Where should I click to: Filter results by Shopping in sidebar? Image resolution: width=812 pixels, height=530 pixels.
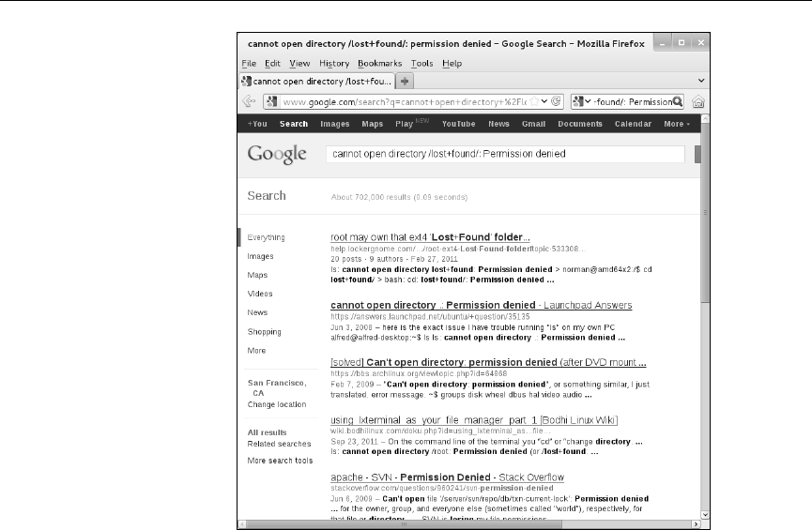pyautogui.click(x=264, y=332)
